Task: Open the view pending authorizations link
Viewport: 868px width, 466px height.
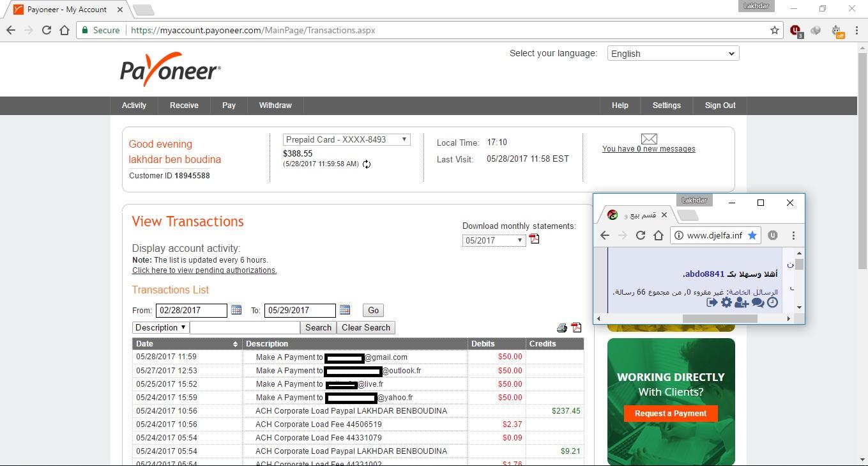Action: tap(204, 270)
